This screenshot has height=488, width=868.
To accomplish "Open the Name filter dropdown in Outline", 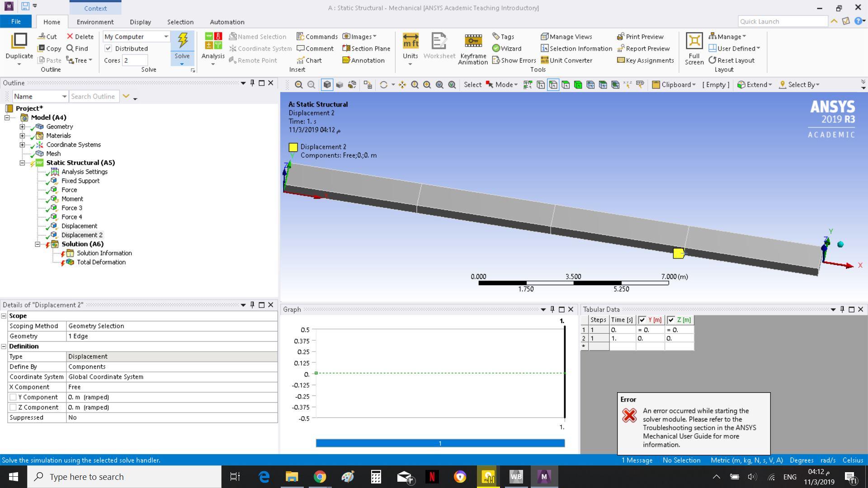I will (64, 96).
